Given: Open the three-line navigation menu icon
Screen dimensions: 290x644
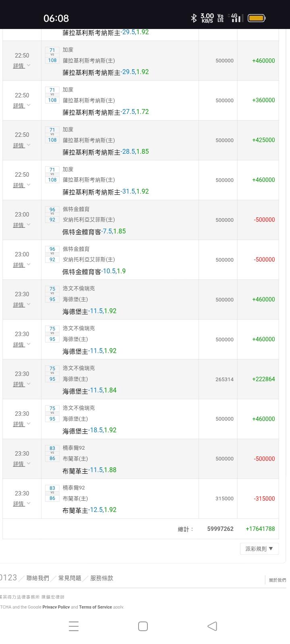Looking at the screenshot, I should point(74,626).
